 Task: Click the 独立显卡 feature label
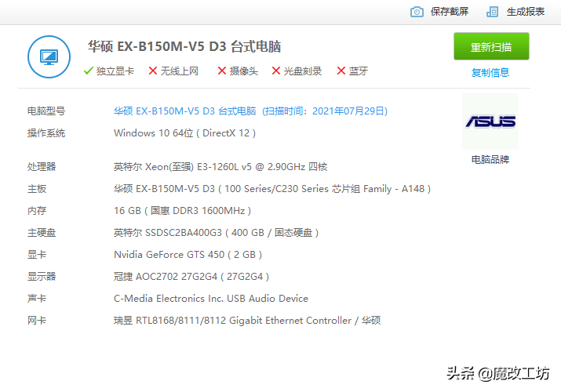(x=115, y=71)
